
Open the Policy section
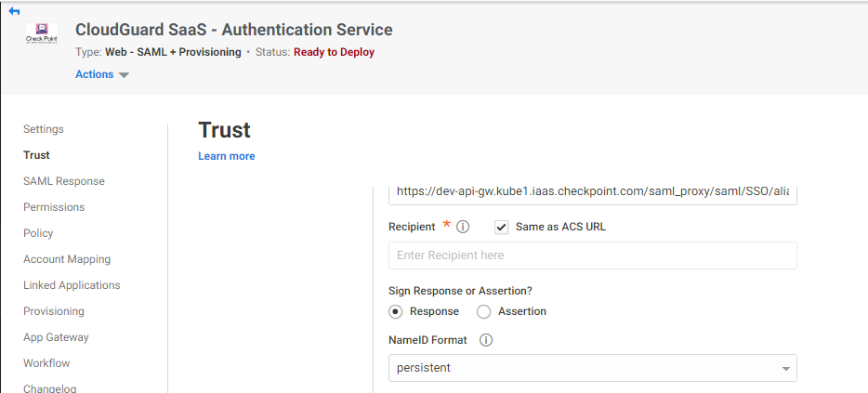(38, 233)
